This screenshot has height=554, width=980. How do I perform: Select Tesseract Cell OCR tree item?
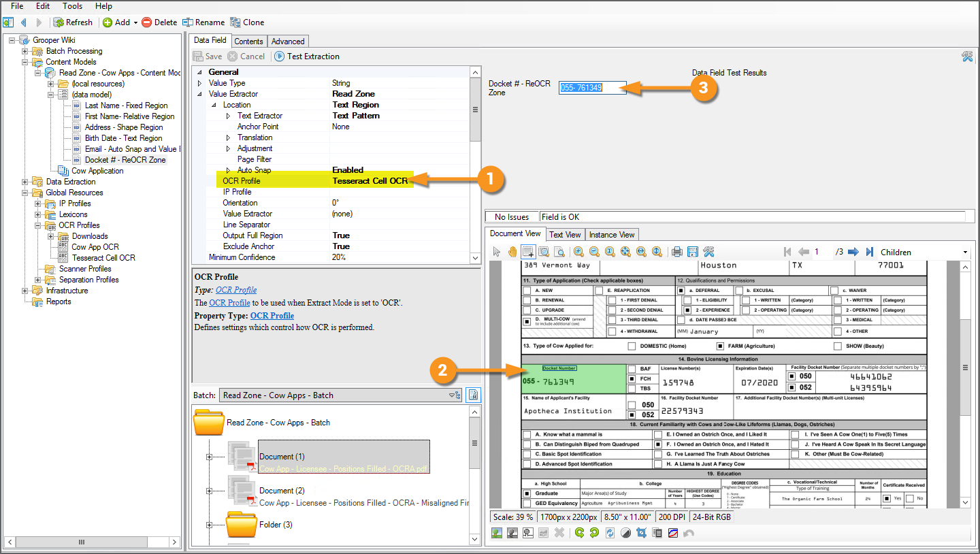[103, 258]
